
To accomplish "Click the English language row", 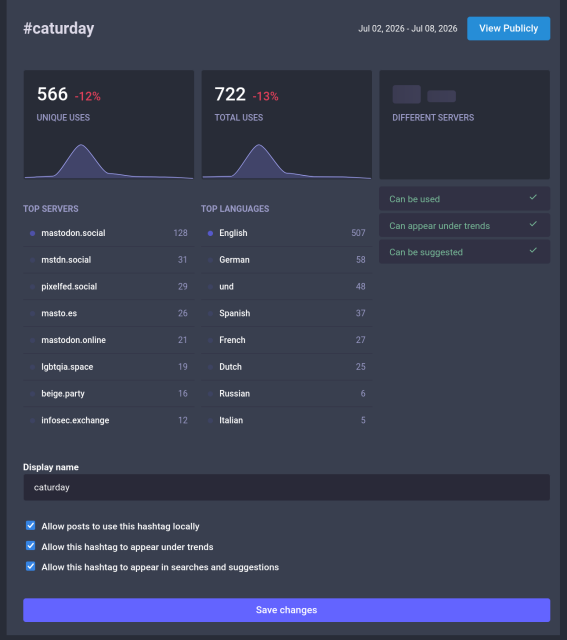I will pos(287,233).
